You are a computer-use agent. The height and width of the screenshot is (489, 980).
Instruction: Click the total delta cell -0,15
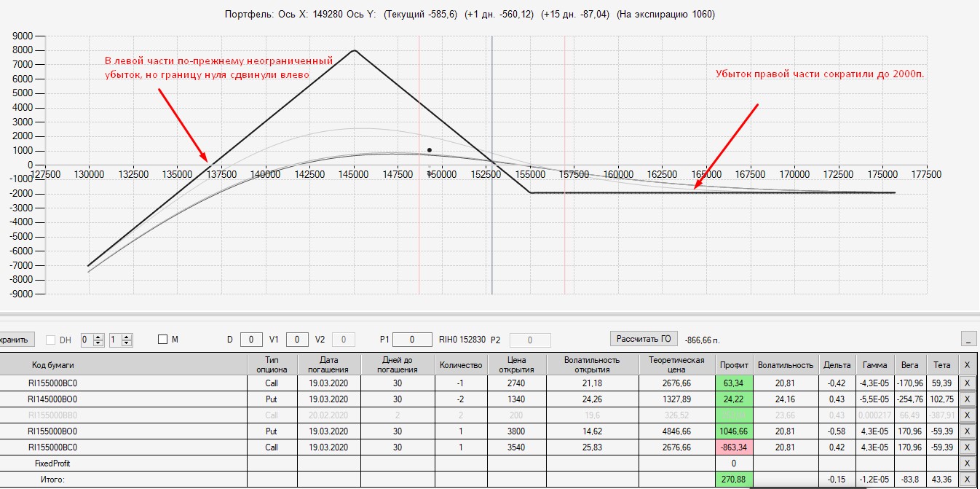pyautogui.click(x=837, y=480)
